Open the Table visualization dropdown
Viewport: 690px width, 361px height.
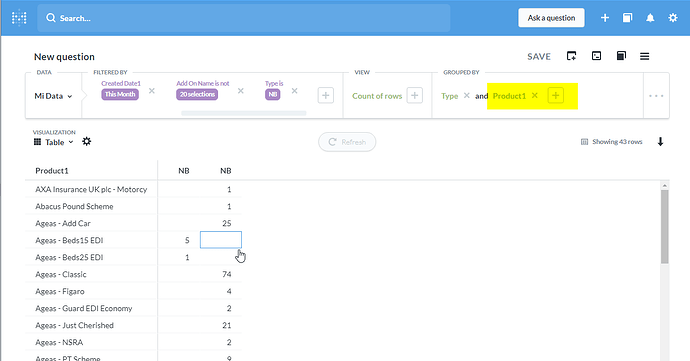[x=53, y=142]
